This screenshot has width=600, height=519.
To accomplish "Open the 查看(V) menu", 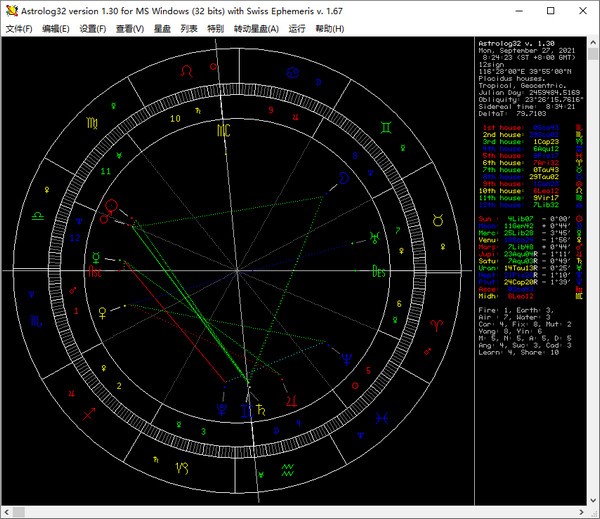I will 130,29.
